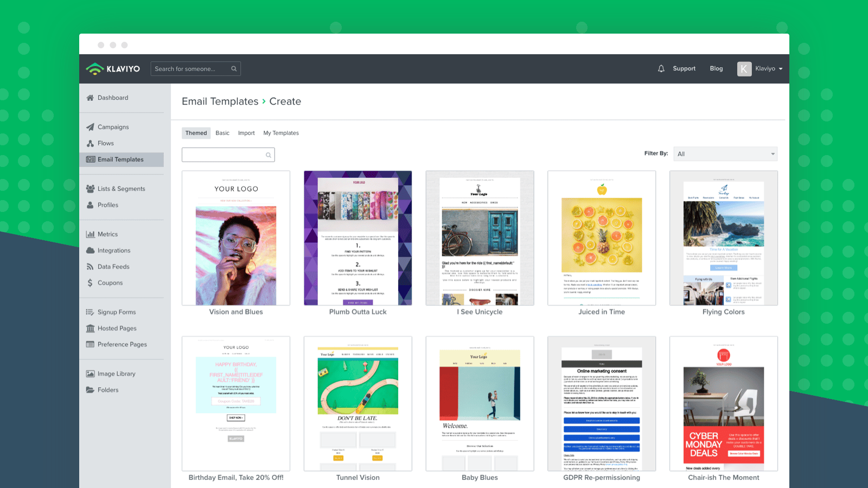Open the Filter By dropdown
This screenshot has height=488, width=868.
point(725,154)
